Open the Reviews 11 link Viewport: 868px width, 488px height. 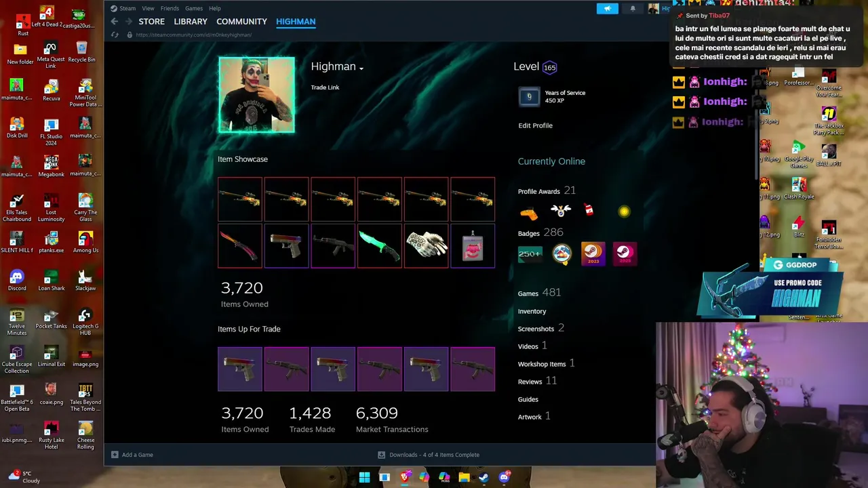[537, 382]
